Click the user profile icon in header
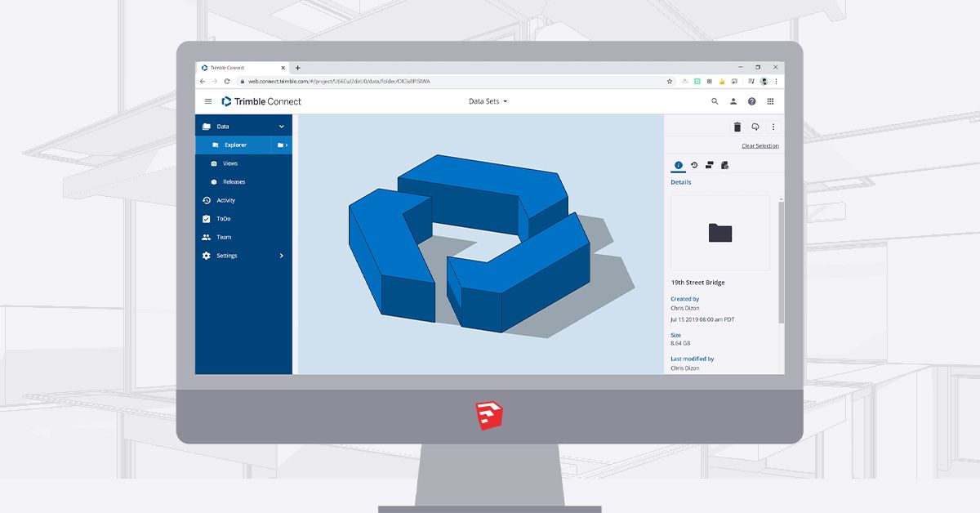980x513 pixels. coord(733,101)
